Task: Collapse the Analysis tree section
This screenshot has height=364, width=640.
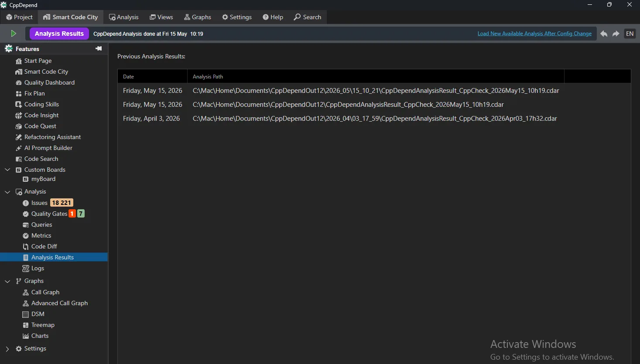Action: [x=7, y=192]
